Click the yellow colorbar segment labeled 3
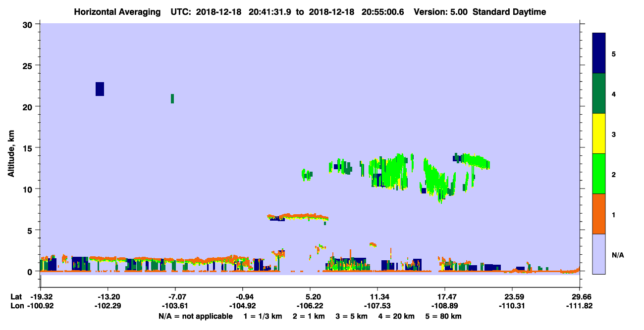Screen dimensions: 644x330 599,134
